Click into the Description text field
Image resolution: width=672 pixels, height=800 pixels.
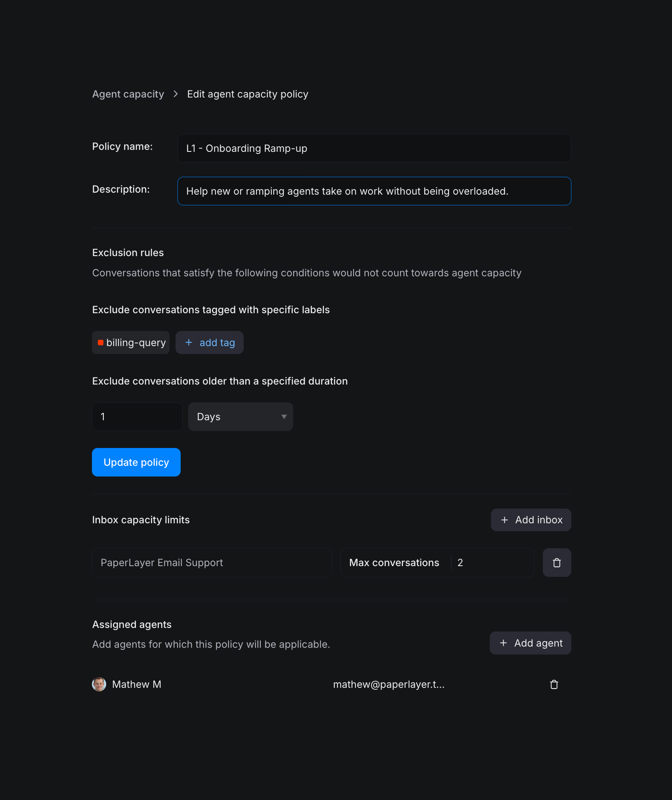tap(374, 191)
